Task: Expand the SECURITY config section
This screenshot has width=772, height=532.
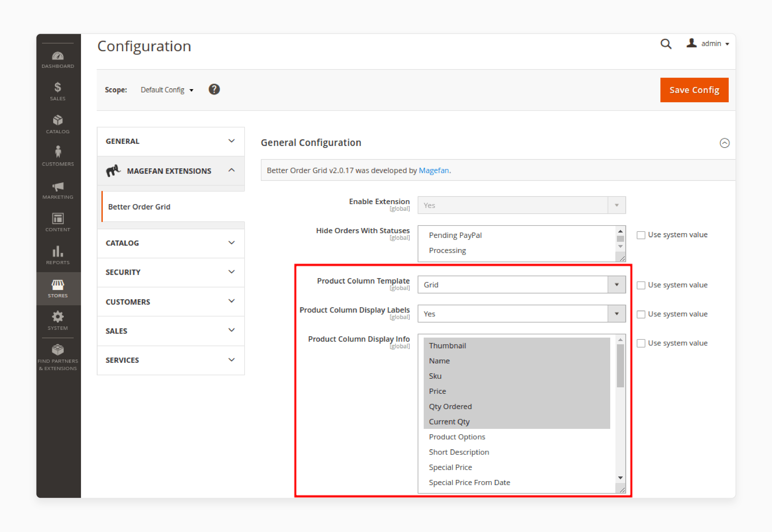Action: [x=170, y=272]
